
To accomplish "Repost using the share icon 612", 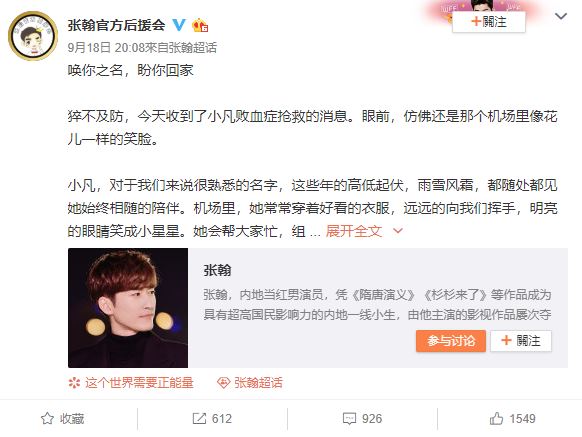I will 212,418.
